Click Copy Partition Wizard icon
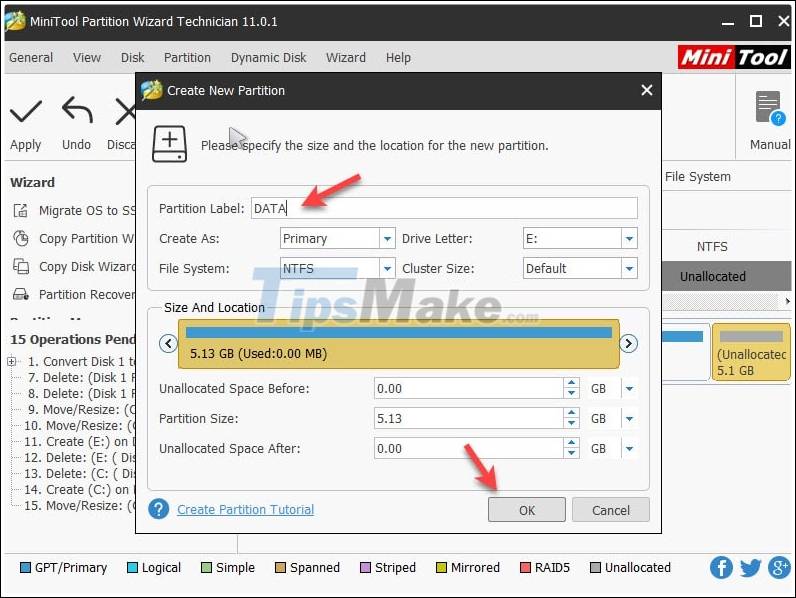Viewport: 796px width, 598px height. [x=21, y=238]
